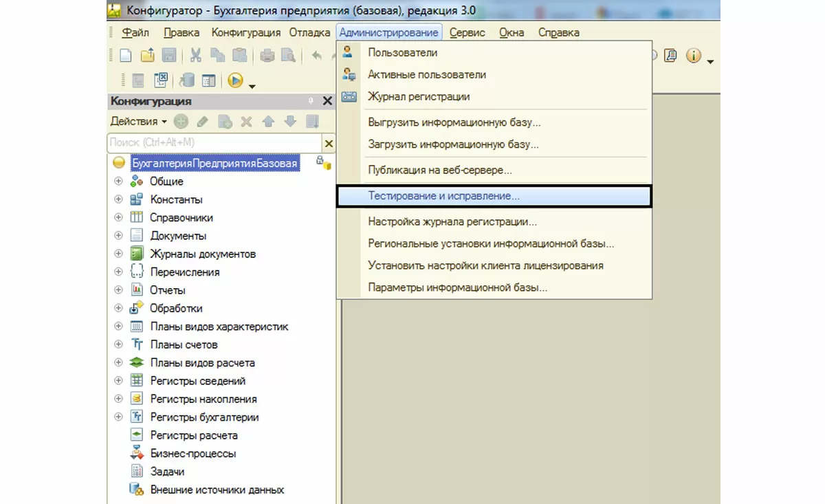Viewport: 825px width, 504px height.
Task: Select Внешние источники данных tree item
Action: [x=217, y=490]
